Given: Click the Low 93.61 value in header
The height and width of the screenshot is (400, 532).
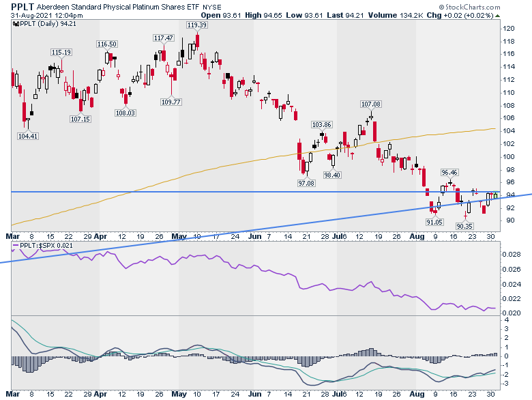Looking at the screenshot, I should point(304,15).
